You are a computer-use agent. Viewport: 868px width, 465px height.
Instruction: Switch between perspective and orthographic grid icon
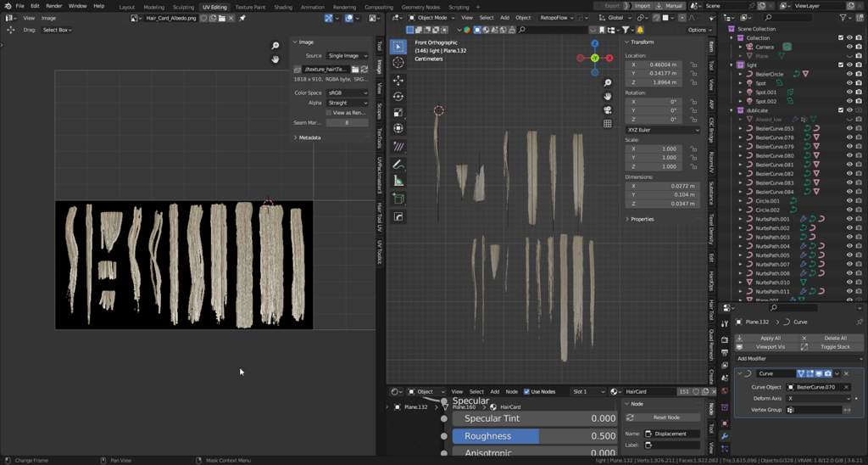608,124
